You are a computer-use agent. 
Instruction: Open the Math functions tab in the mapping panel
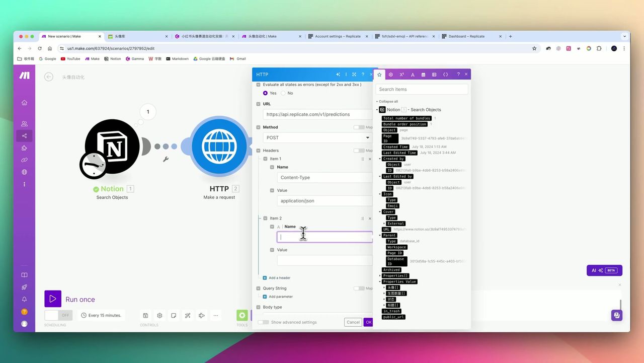401,74
